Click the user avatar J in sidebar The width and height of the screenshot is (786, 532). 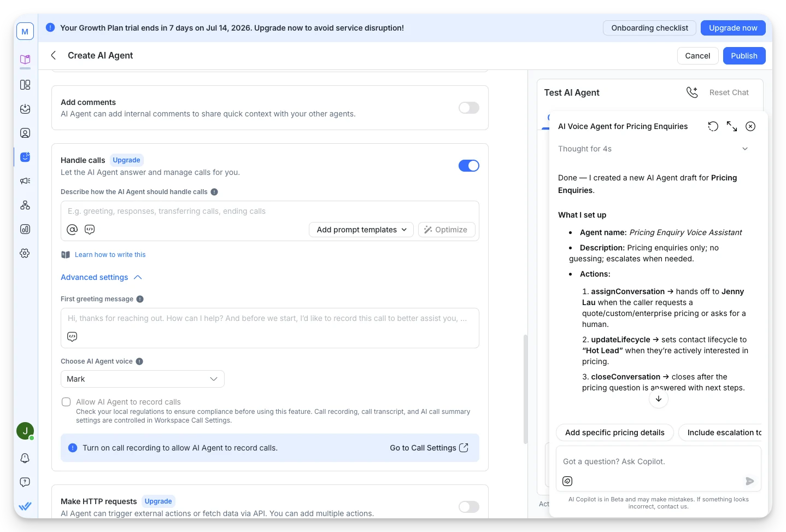click(25, 431)
